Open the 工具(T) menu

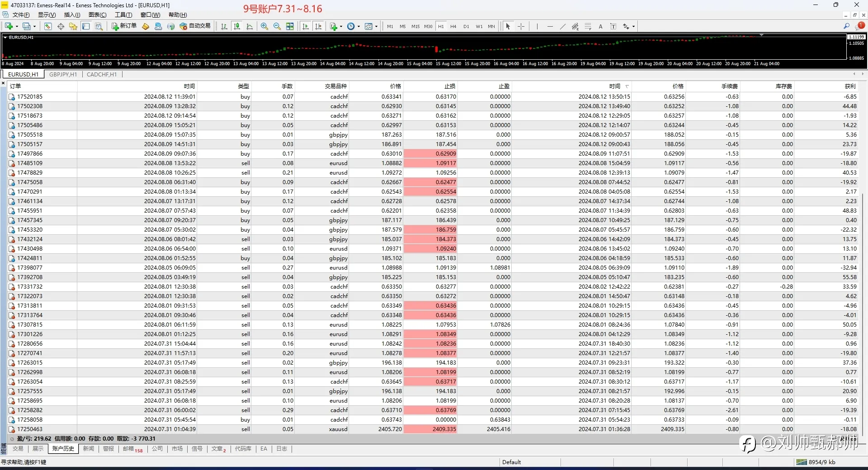tap(123, 15)
